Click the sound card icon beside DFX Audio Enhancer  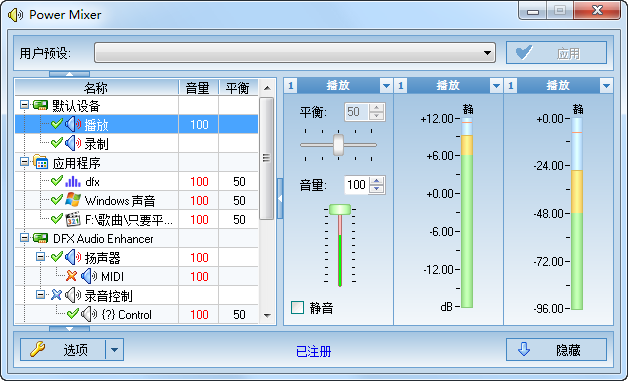(x=40, y=238)
